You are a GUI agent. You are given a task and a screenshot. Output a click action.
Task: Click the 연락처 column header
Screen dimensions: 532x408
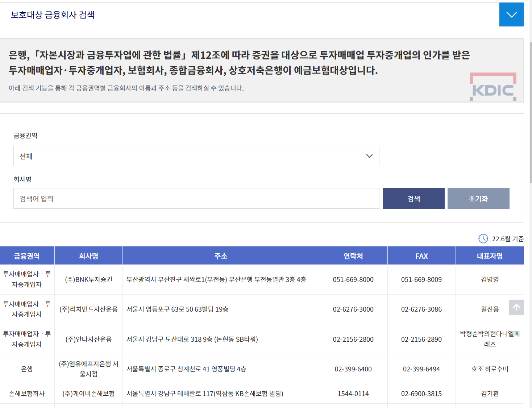(x=353, y=256)
